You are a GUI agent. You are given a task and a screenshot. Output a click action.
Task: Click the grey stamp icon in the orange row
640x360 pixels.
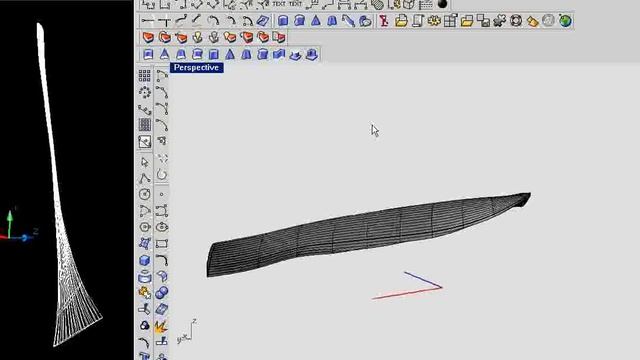(x=213, y=38)
